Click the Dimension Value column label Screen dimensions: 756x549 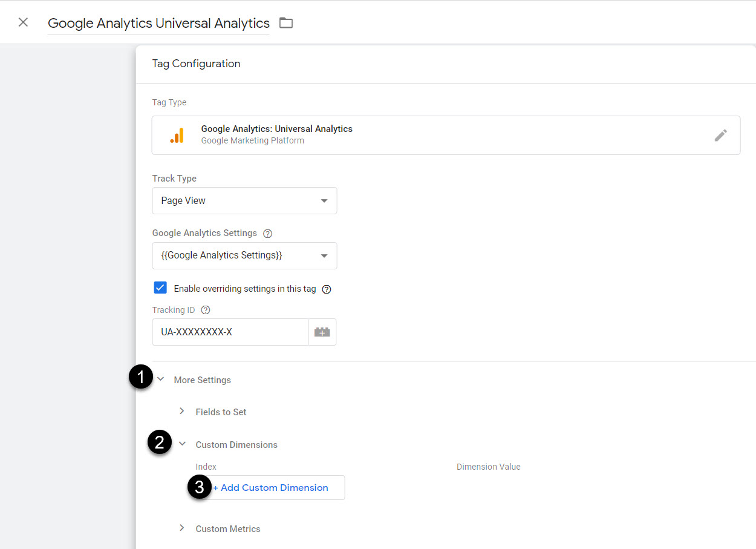point(489,467)
